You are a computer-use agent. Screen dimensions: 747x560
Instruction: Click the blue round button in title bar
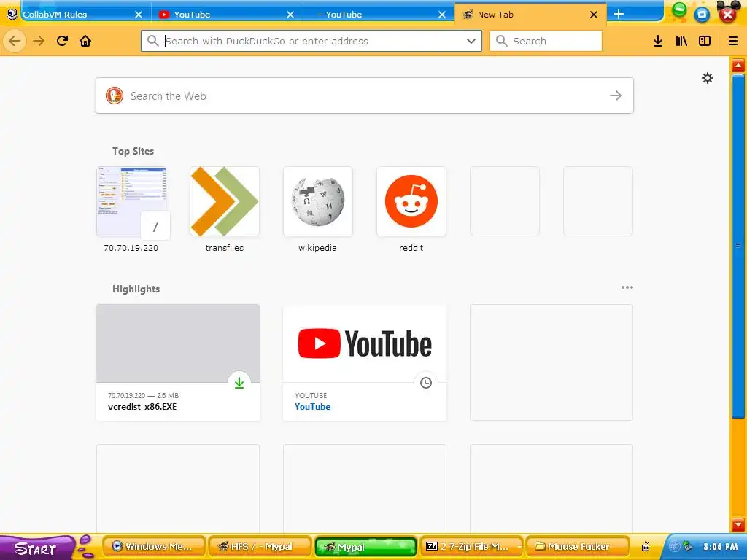702,15
